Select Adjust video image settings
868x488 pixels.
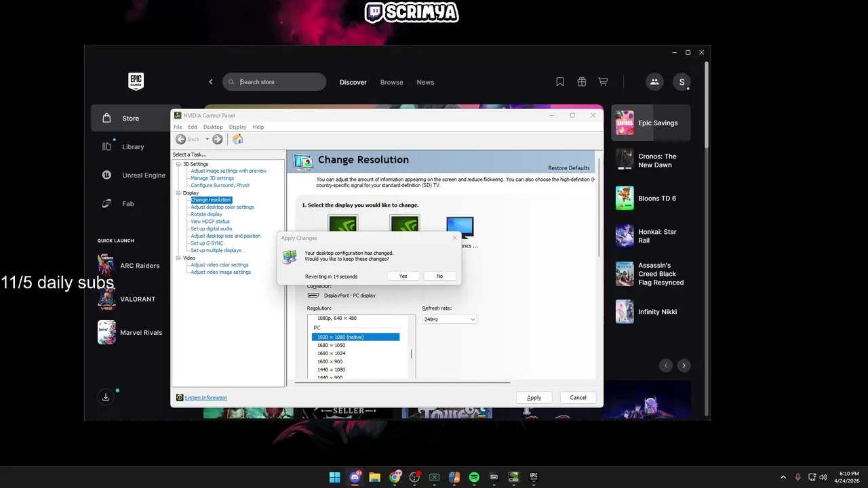(221, 272)
